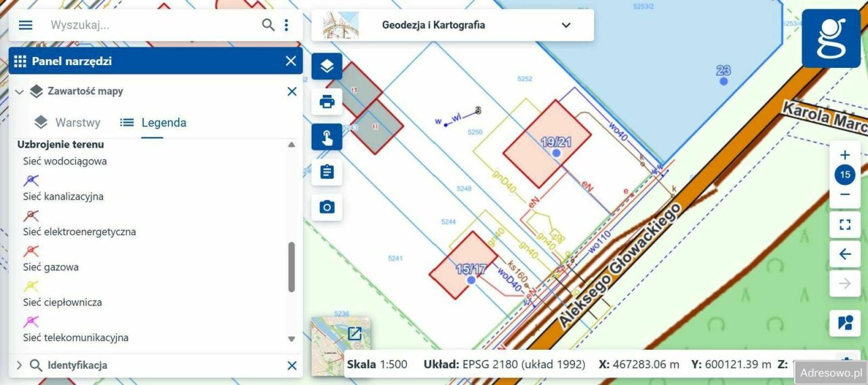Screen dimensions: 868x385
Task: Click the Y coordinate value
Action: (x=738, y=365)
